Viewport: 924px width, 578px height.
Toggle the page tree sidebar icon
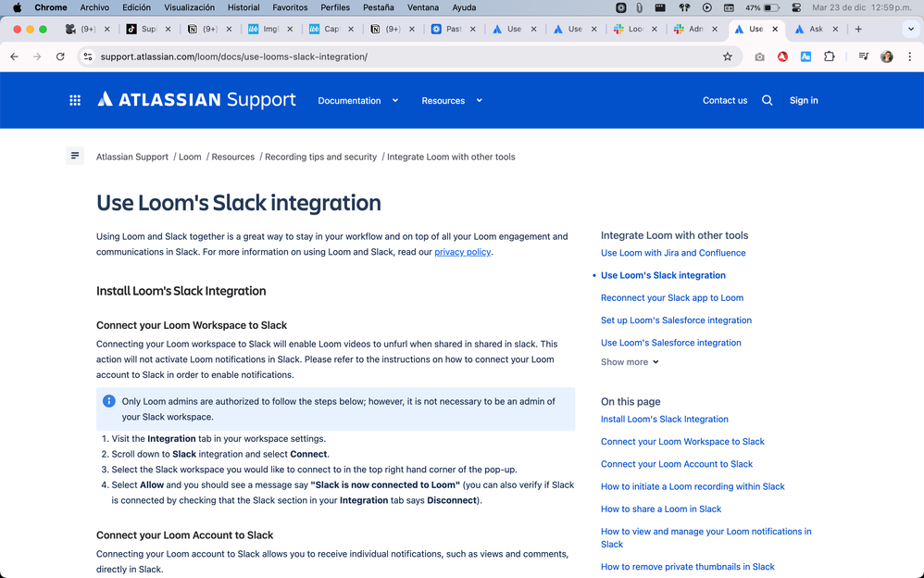point(75,156)
